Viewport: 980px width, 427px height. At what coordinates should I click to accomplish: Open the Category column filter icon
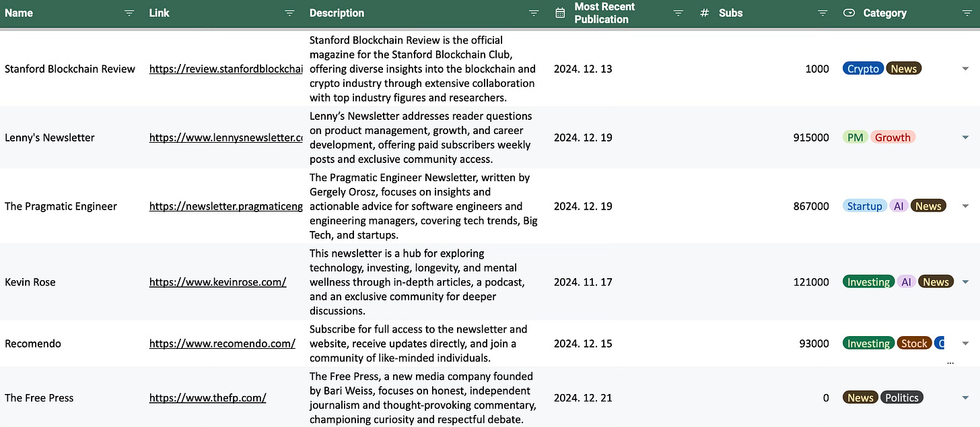pos(969,13)
